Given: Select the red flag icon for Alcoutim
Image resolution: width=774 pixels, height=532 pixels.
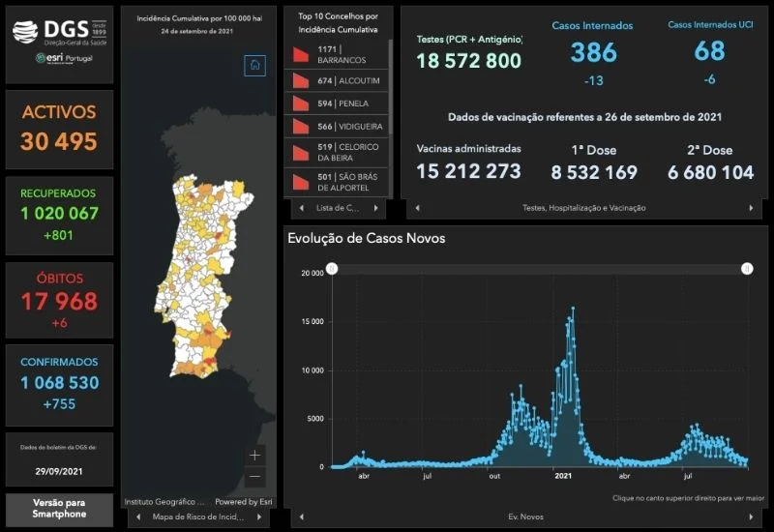Looking at the screenshot, I should pyautogui.click(x=300, y=80).
